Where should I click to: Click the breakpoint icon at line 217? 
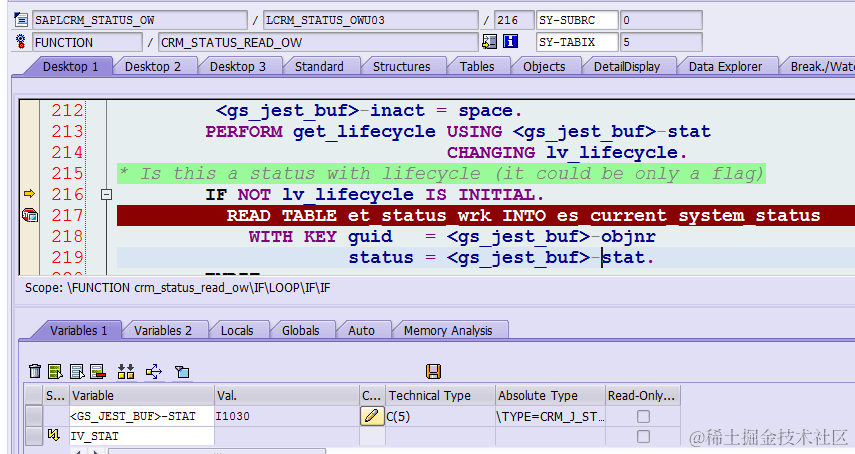pyautogui.click(x=30, y=215)
